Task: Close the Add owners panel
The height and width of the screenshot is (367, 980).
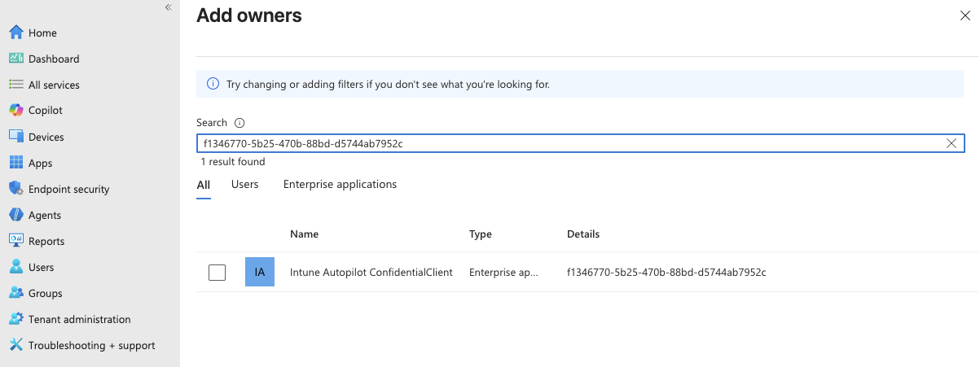Action: (965, 15)
